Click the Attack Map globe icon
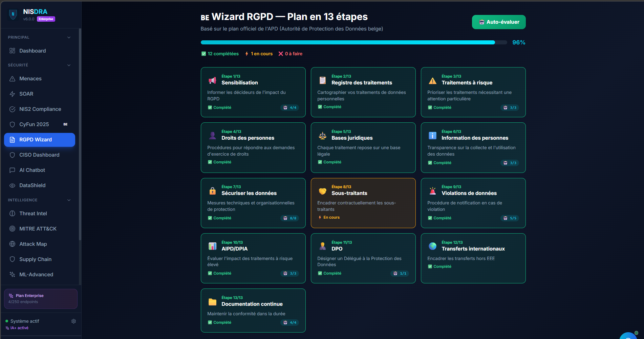 12,244
